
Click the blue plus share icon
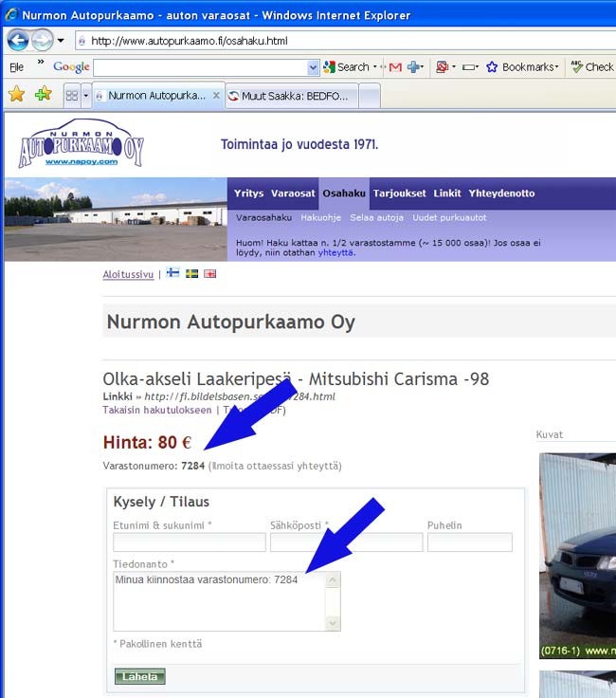coord(413,67)
